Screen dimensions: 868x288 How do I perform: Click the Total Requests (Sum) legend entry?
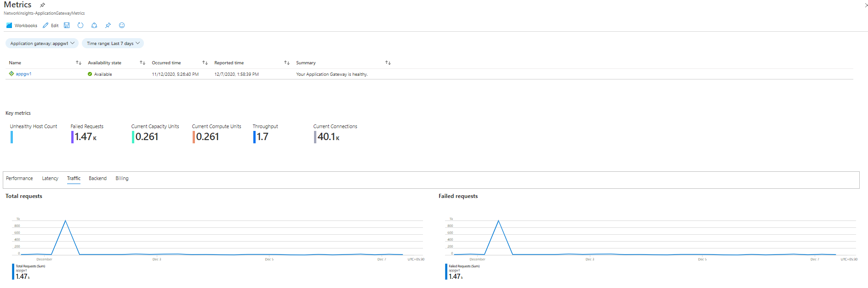[29, 271]
